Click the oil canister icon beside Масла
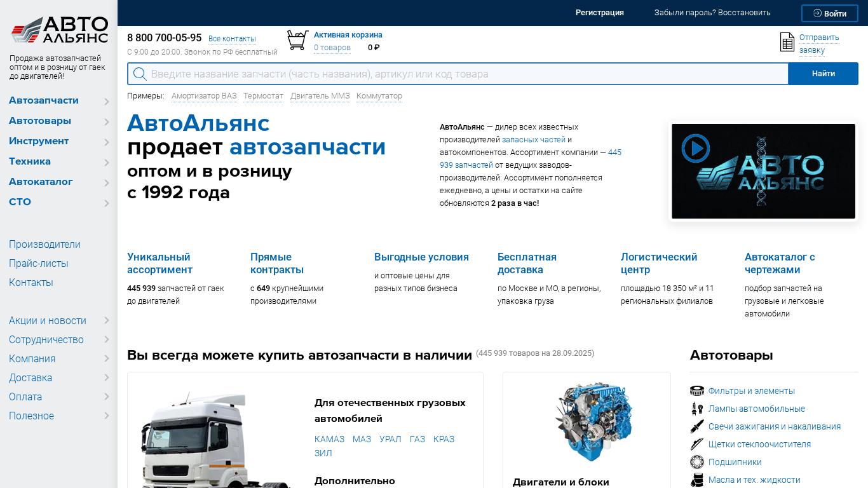 pyautogui.click(x=697, y=480)
